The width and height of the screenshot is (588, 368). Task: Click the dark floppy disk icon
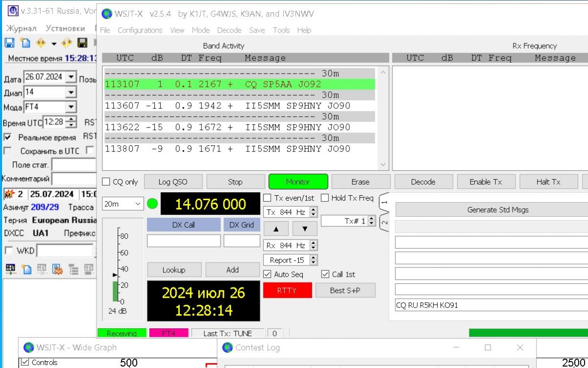click(82, 43)
